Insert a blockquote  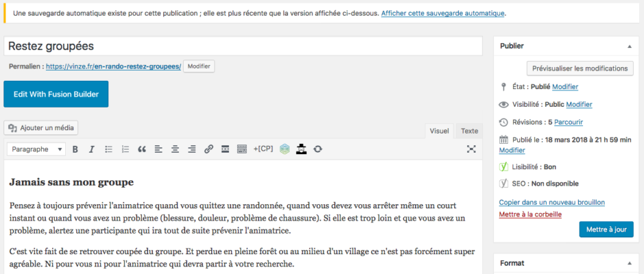click(x=142, y=149)
